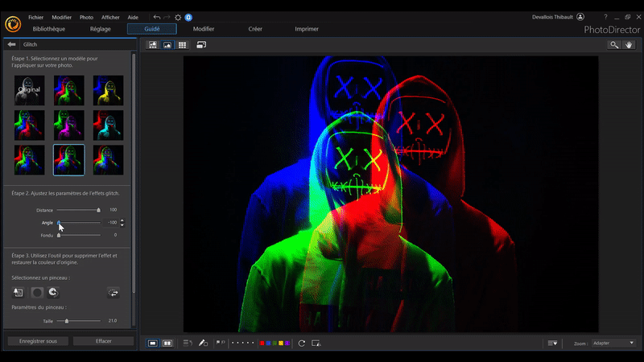Switch to the Bibliothèque tab
The height and width of the screenshot is (362, 644).
pos(49,29)
